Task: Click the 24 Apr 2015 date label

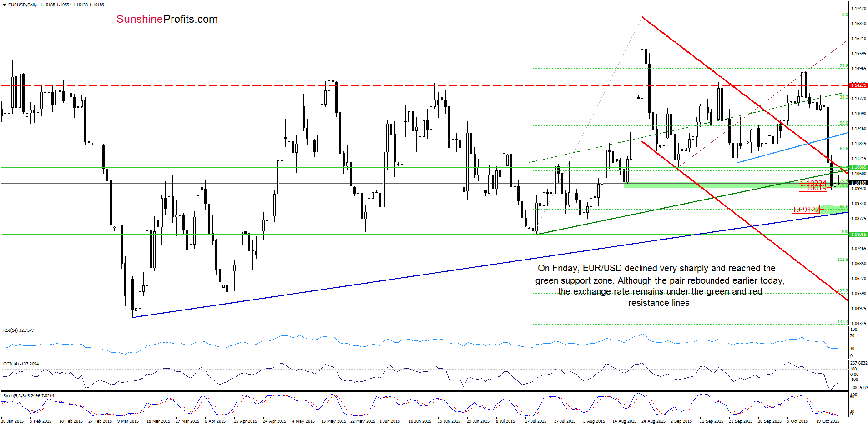Action: (x=275, y=421)
